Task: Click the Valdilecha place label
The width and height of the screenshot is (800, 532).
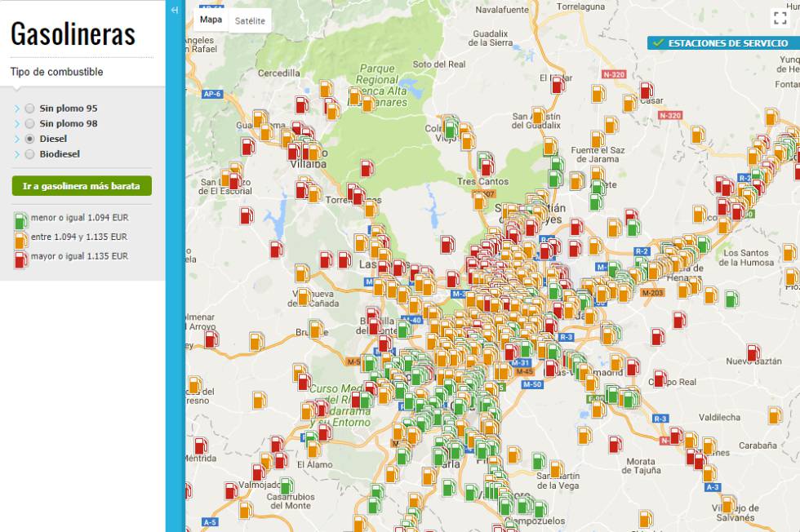Action: [x=719, y=417]
